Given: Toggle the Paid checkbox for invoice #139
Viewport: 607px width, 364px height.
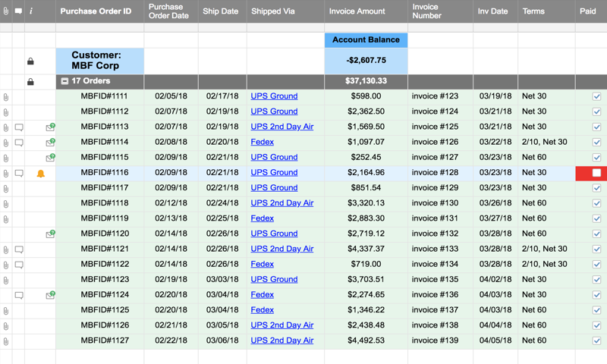Looking at the screenshot, I should coord(596,340).
